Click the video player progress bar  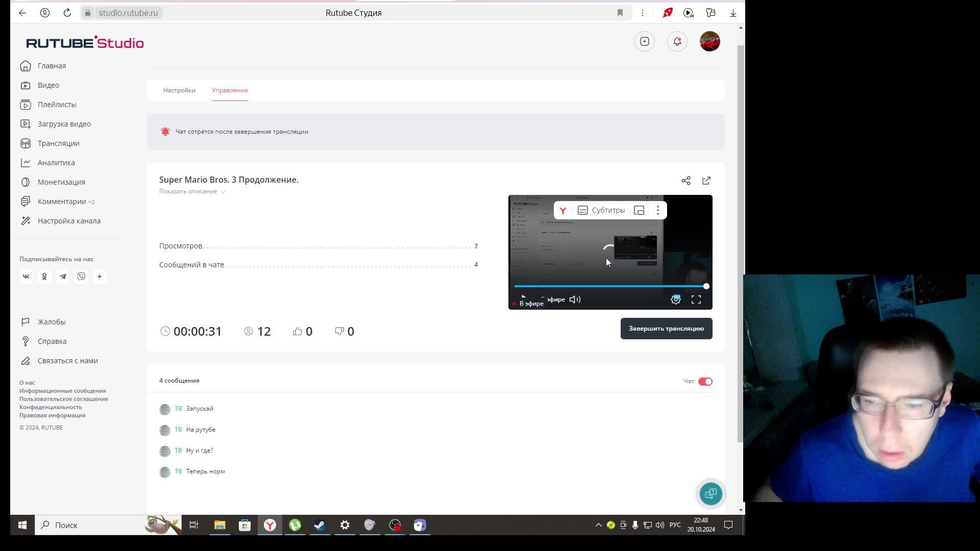[610, 286]
